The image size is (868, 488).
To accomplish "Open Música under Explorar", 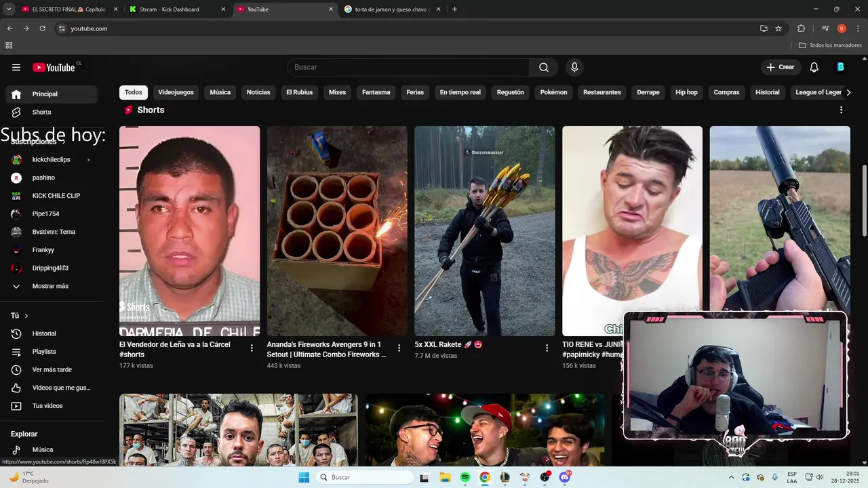I will 52,449.
